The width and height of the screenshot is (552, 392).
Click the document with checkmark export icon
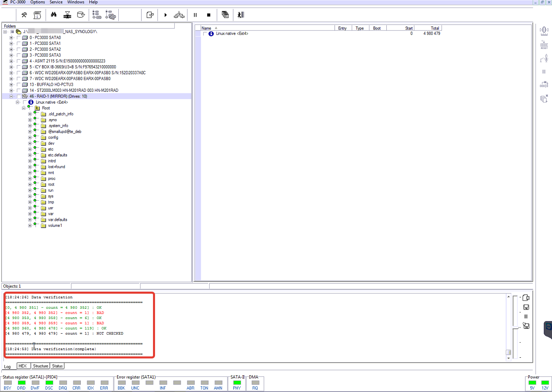coord(150,15)
